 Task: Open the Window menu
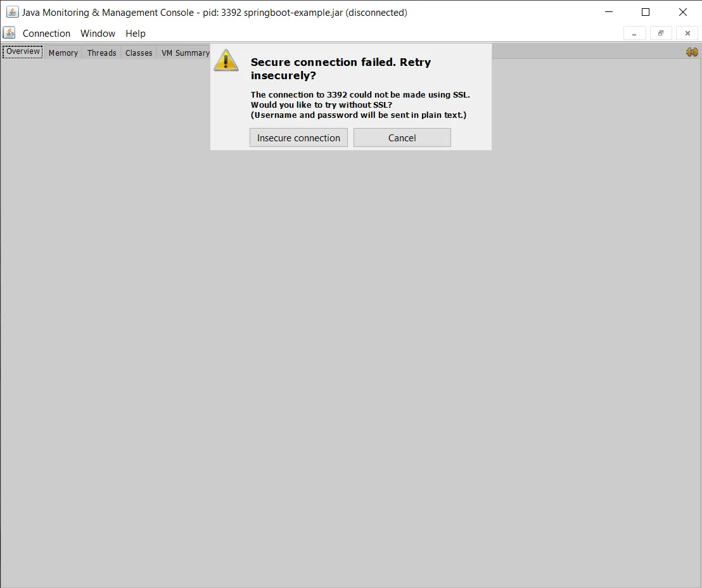[98, 34]
